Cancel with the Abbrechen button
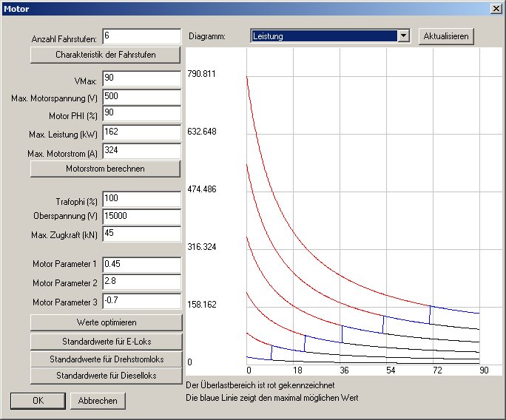This screenshot has width=506, height=420. (98, 401)
